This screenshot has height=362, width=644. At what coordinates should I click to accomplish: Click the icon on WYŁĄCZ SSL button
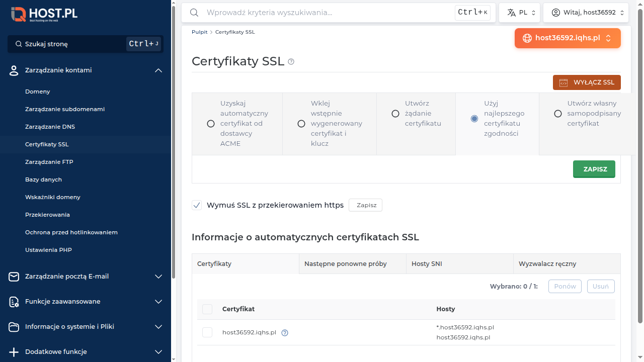pyautogui.click(x=563, y=82)
